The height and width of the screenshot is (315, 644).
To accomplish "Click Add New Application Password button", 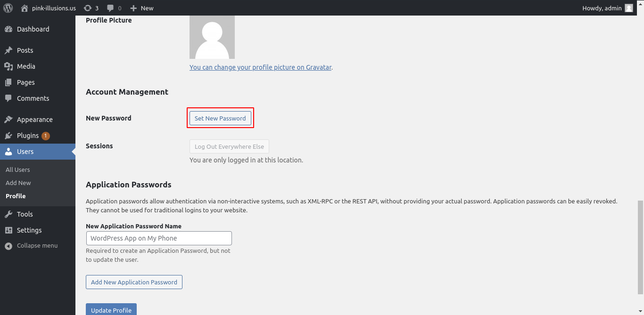I will click(x=134, y=282).
